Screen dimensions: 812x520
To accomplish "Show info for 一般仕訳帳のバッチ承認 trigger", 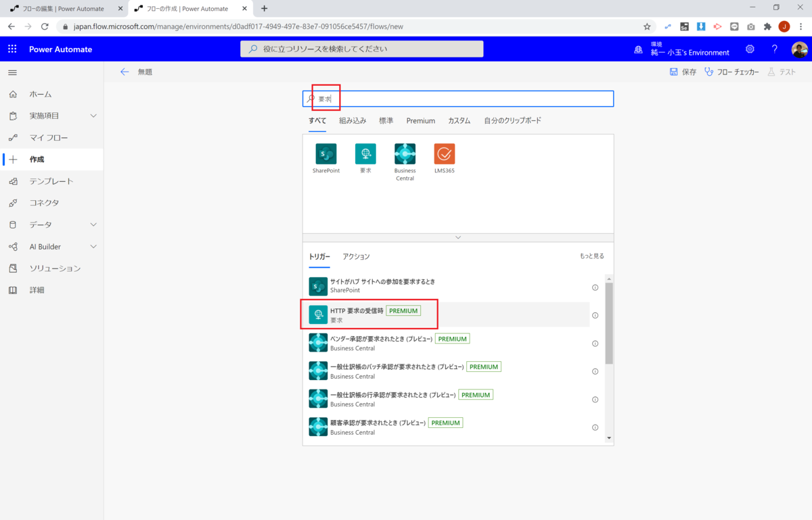I will click(x=595, y=371).
